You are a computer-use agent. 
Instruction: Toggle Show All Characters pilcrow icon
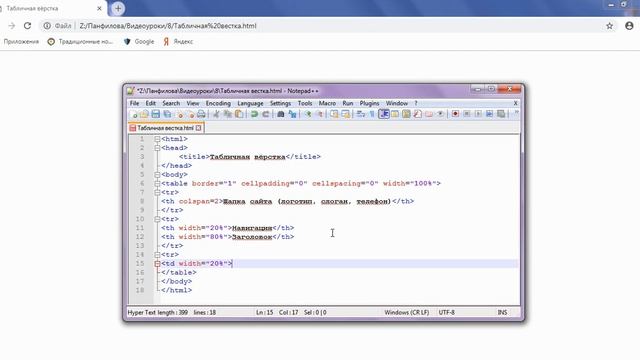[372, 114]
